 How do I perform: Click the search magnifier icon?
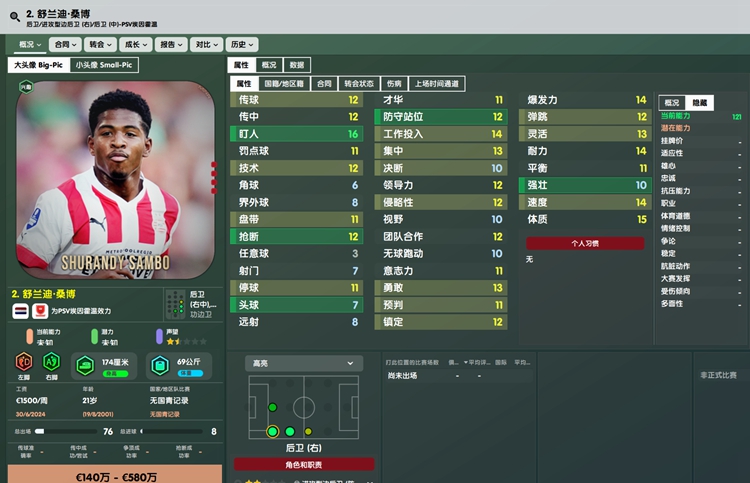(15, 17)
